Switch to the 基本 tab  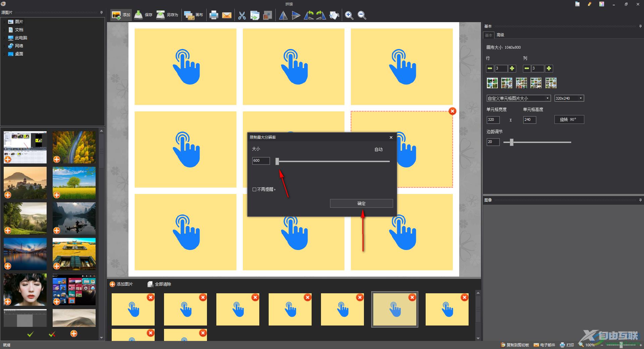[489, 35]
